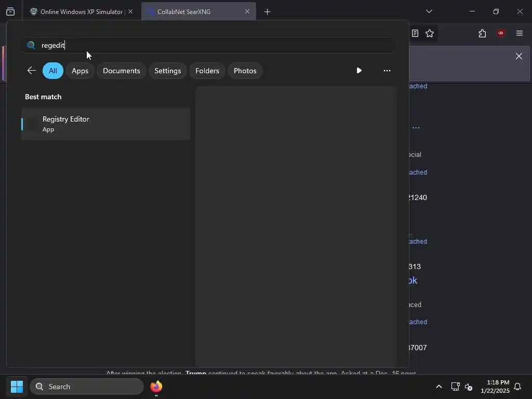This screenshot has height=399, width=532.
Task: Open the network status tray icon
Action: [455, 387]
